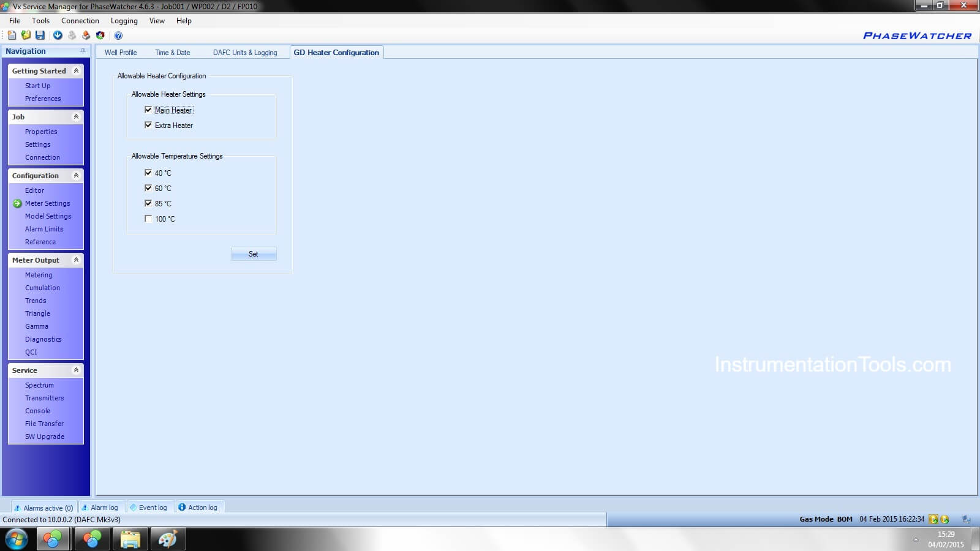The height and width of the screenshot is (551, 980).
Task: Open file explorer taskbar icon
Action: pyautogui.click(x=130, y=539)
